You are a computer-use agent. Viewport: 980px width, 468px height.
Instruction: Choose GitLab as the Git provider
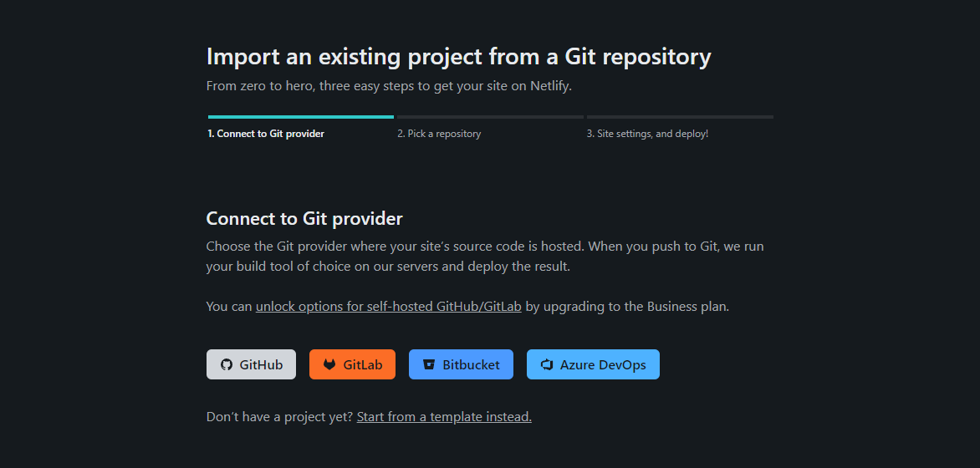point(352,364)
